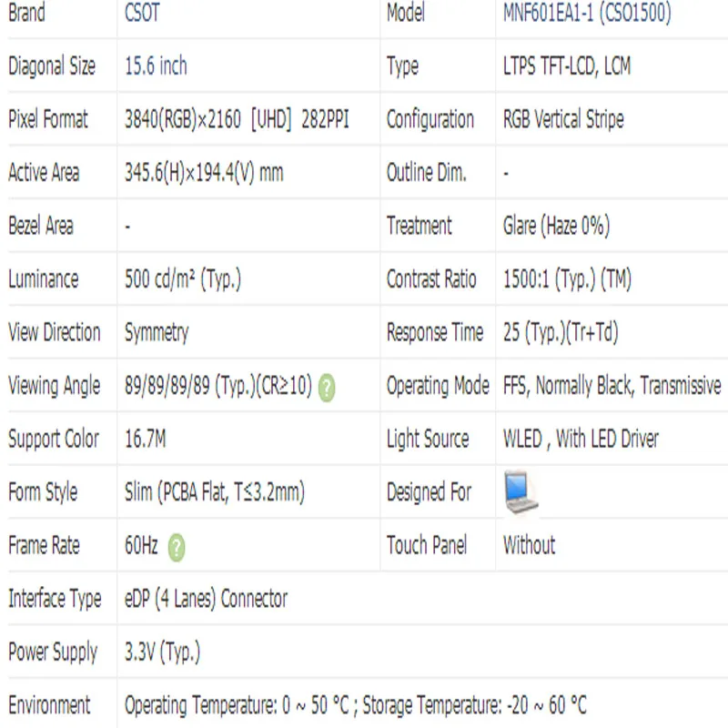
Task: Click the WLED, With LED Driver value
Action: (581, 439)
